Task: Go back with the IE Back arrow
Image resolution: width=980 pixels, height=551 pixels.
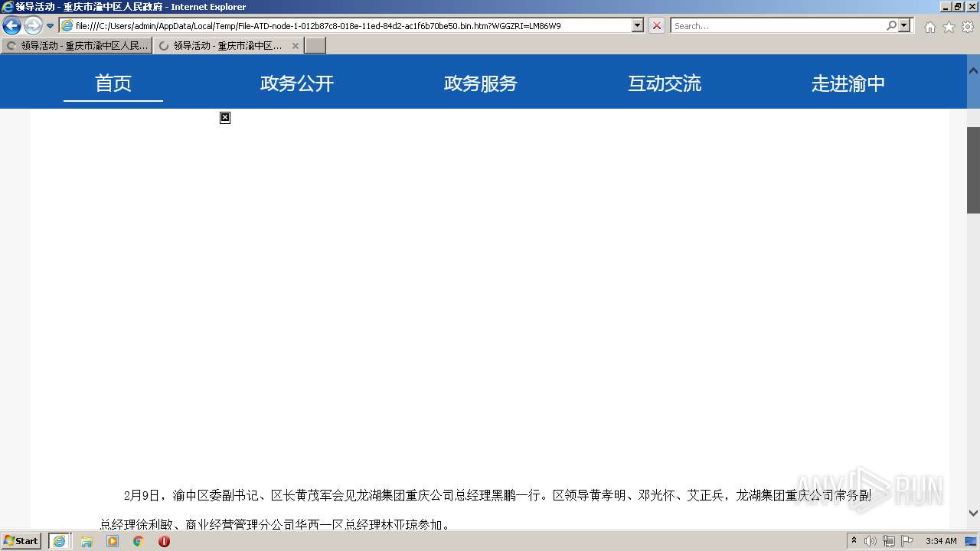Action: point(11,26)
